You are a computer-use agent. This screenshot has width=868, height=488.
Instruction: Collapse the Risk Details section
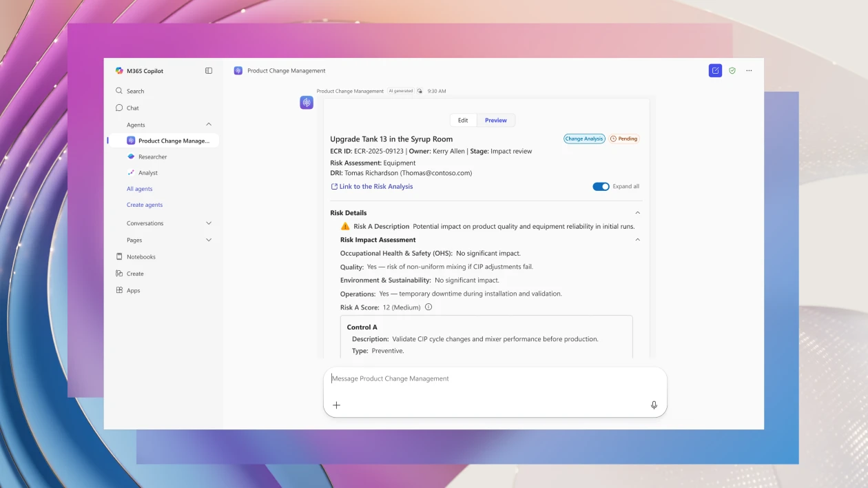(x=637, y=212)
